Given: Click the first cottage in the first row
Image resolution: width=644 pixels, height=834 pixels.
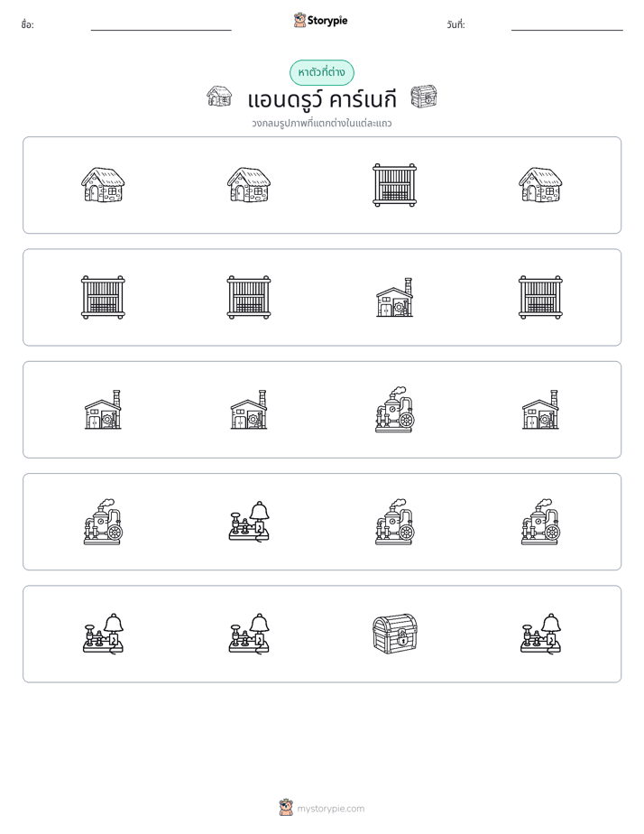Looking at the screenshot, I should point(103,184).
